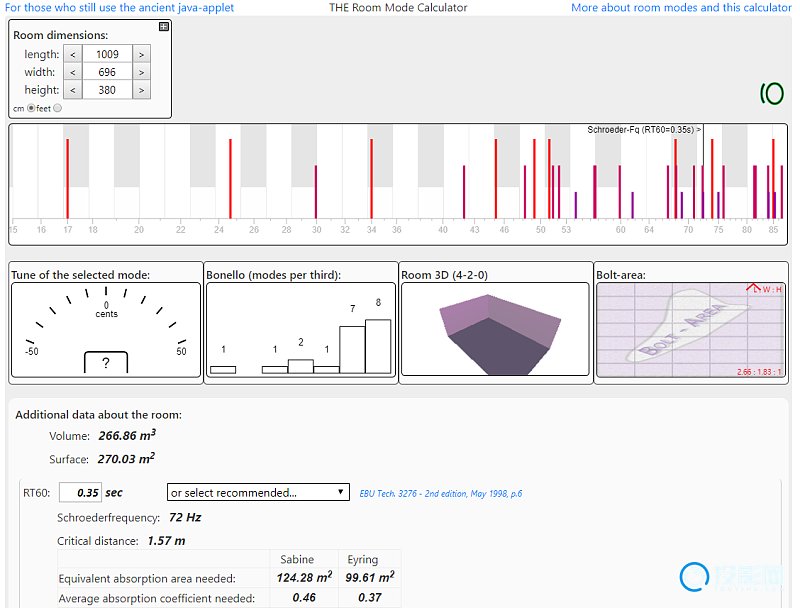
Task: Select the red mode line near 24 Hz
Action: click(231, 179)
